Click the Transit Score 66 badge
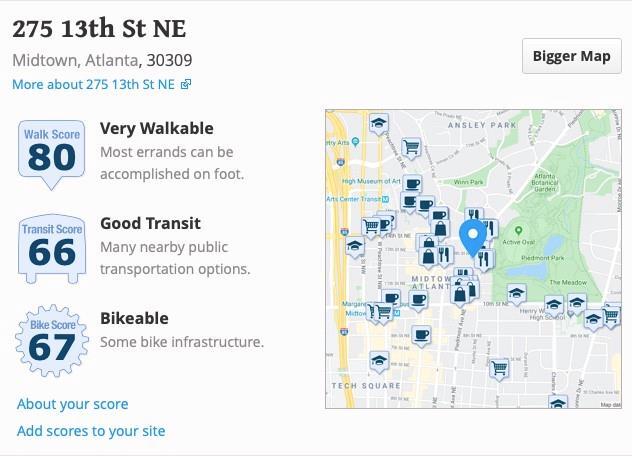The image size is (632, 456). [x=52, y=249]
